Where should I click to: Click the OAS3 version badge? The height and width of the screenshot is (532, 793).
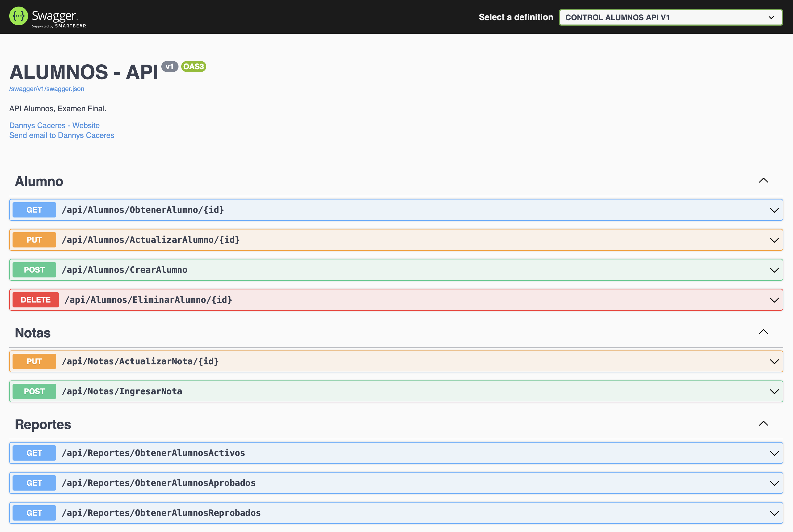[x=194, y=66]
